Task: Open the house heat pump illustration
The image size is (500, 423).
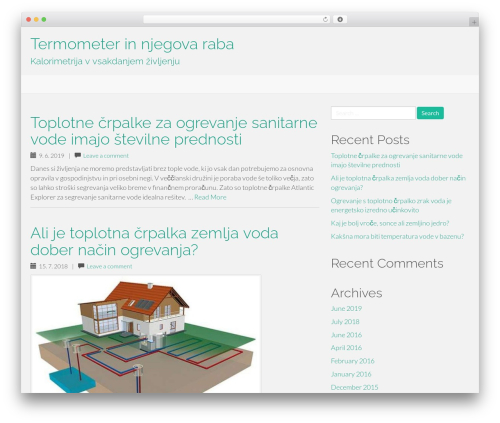Action: click(146, 334)
